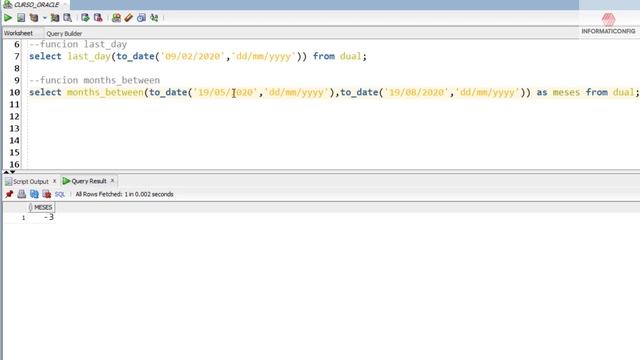
Task: Commit changes with the green database icon
Action: click(85, 18)
